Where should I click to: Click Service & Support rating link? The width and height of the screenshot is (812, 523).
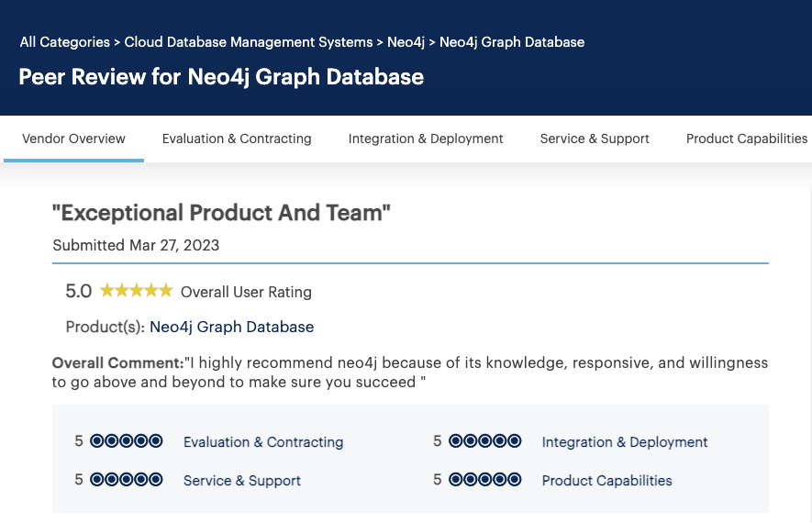click(242, 481)
